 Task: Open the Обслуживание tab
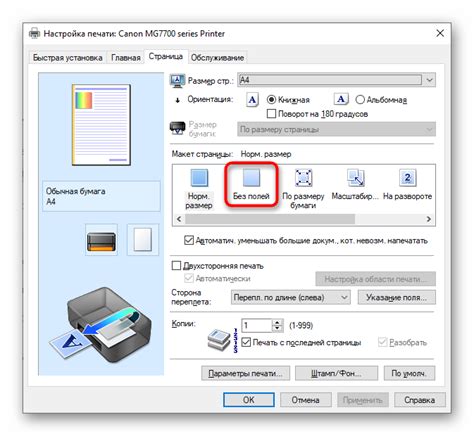(x=217, y=58)
